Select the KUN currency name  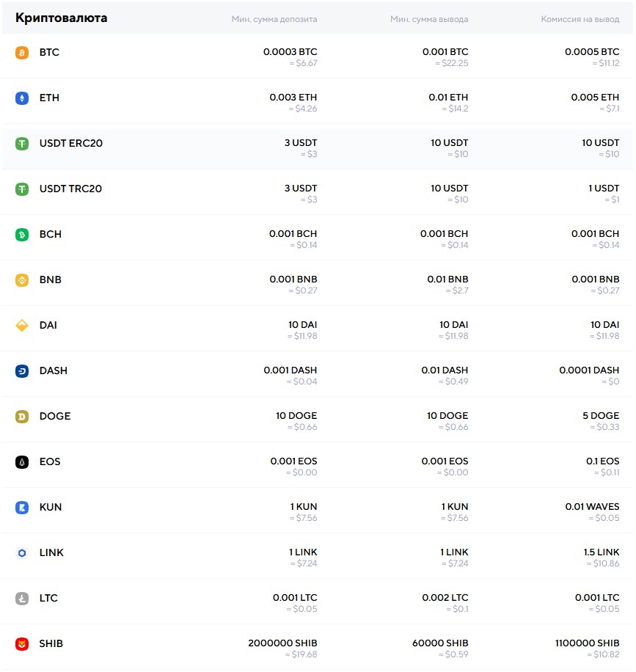click(x=51, y=507)
